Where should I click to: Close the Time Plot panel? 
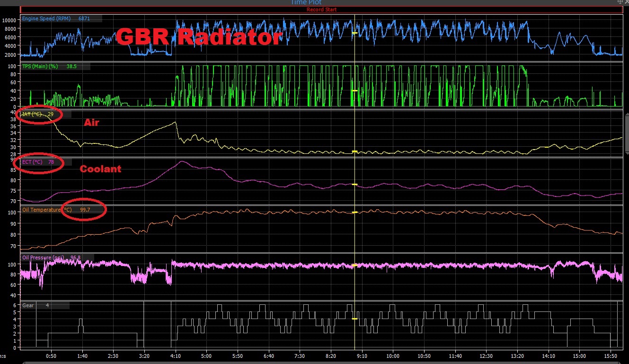click(626, 2)
